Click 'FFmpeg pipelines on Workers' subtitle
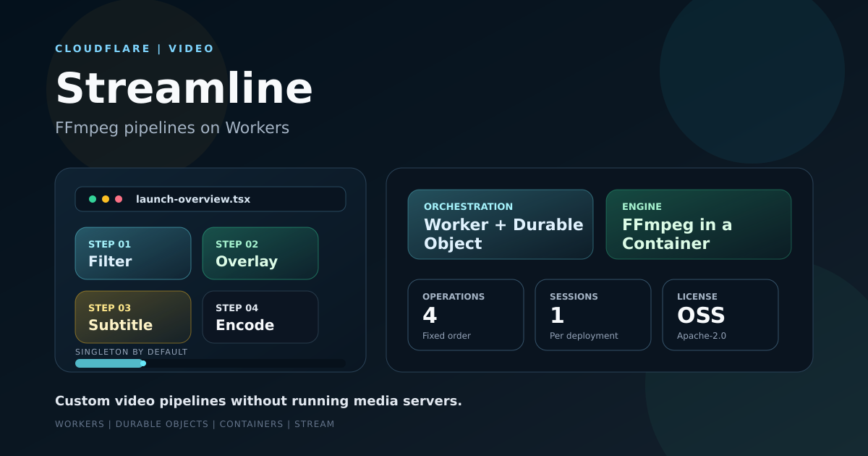Image resolution: width=868 pixels, height=456 pixels. 172,127
